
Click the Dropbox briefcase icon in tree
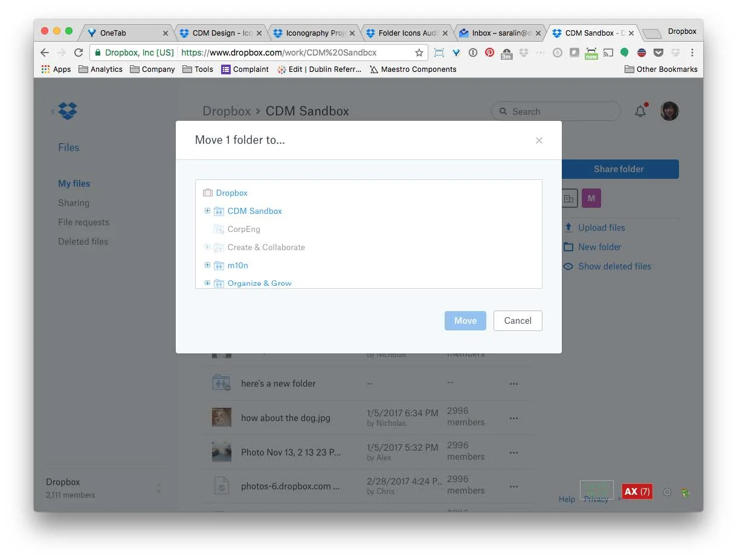(208, 193)
